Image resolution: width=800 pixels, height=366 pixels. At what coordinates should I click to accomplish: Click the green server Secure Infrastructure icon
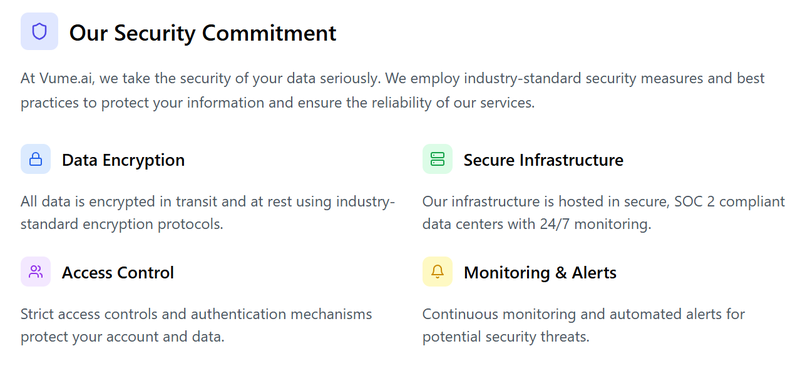(437, 159)
